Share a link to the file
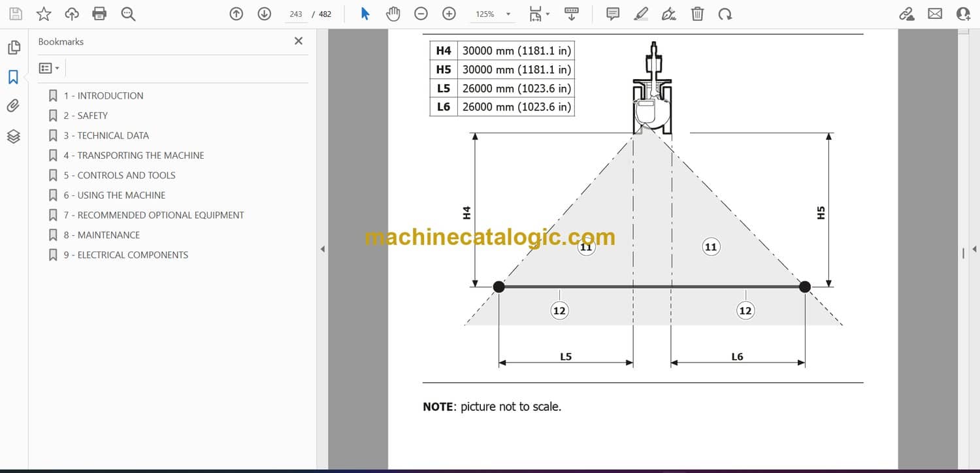Viewport: 980px width, 473px height. [x=907, y=14]
